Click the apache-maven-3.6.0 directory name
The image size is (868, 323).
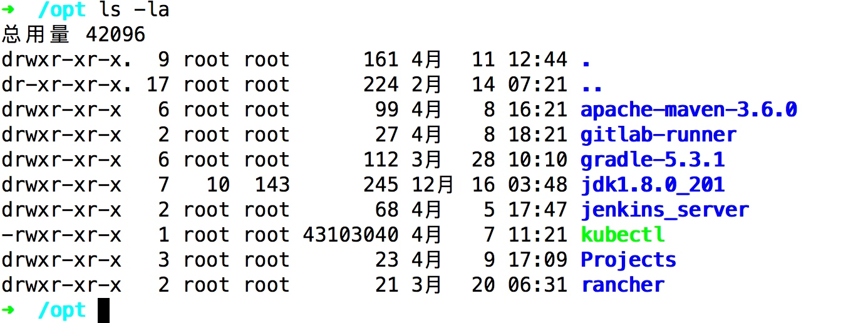688,110
